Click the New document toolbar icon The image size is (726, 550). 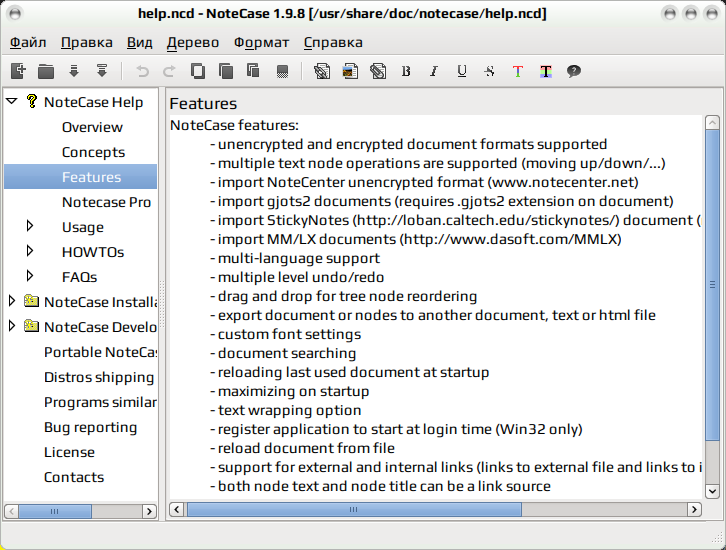click(18, 71)
